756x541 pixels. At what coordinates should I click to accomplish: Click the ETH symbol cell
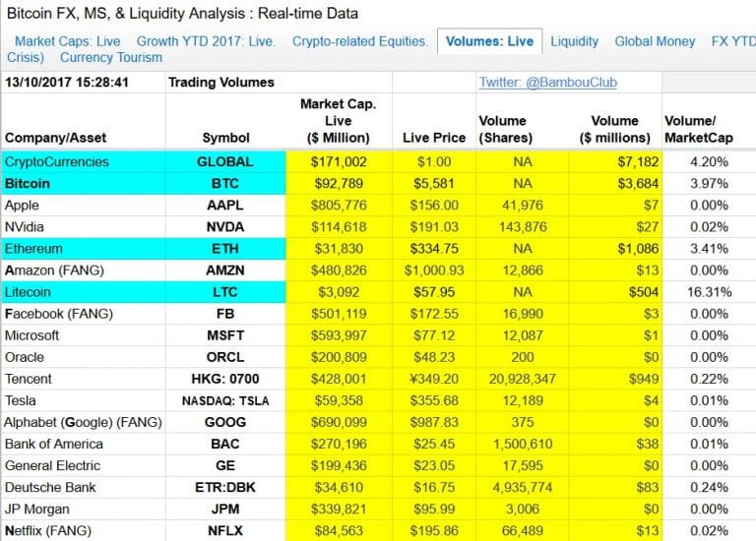click(225, 249)
